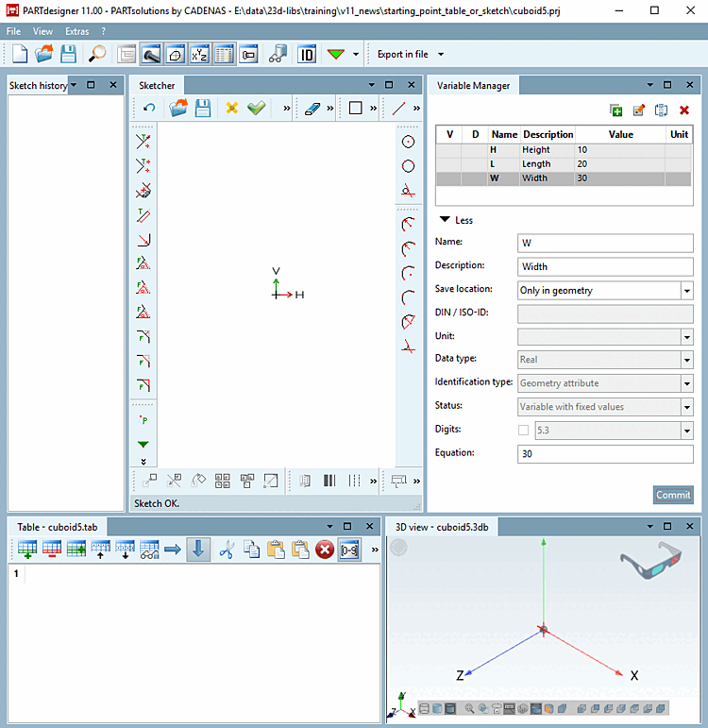The height and width of the screenshot is (728, 708).
Task: Open the Sketch history panel options arrow
Action: click(74, 85)
